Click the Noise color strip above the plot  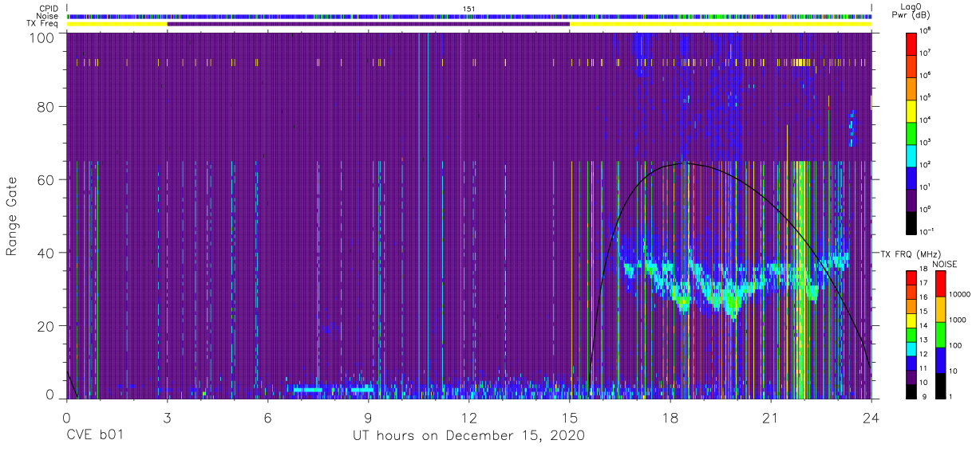(469, 16)
